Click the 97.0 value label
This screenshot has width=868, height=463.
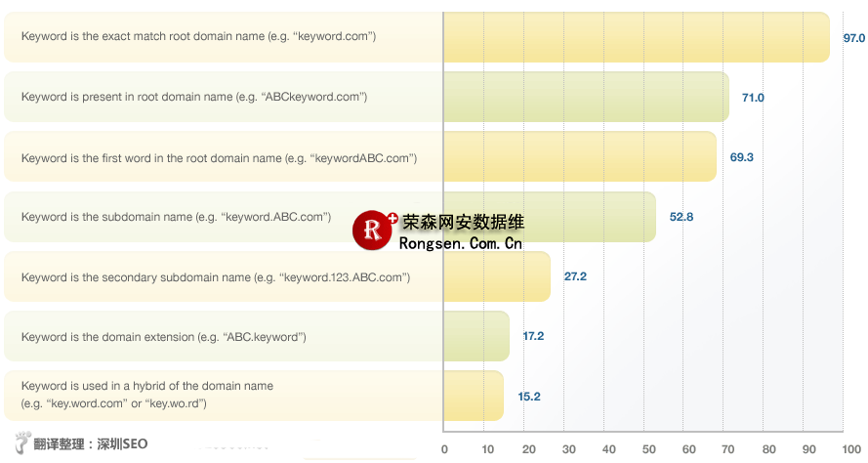[853, 37]
